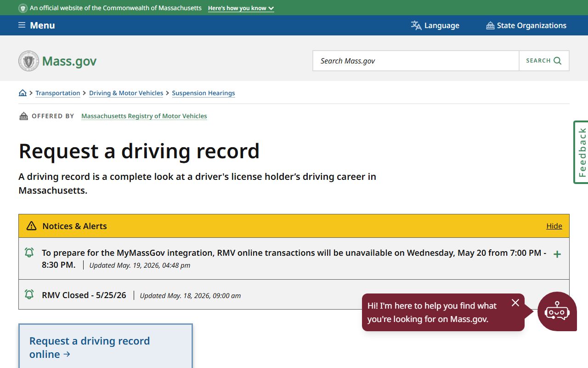Expand "Here's how you know" dropdown
The image size is (588, 368).
coord(241,8)
